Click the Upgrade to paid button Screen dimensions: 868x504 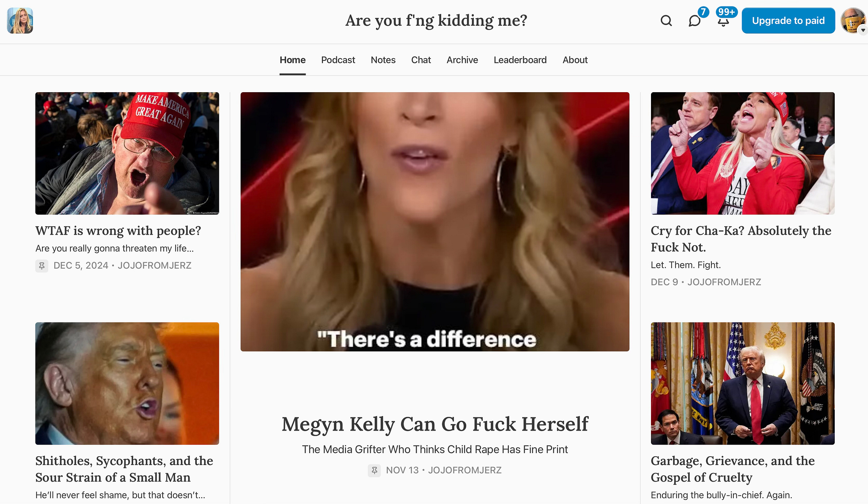(788, 21)
